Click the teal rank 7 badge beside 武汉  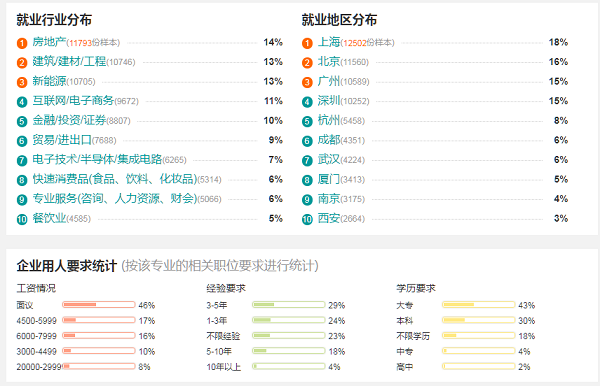pyautogui.click(x=307, y=160)
